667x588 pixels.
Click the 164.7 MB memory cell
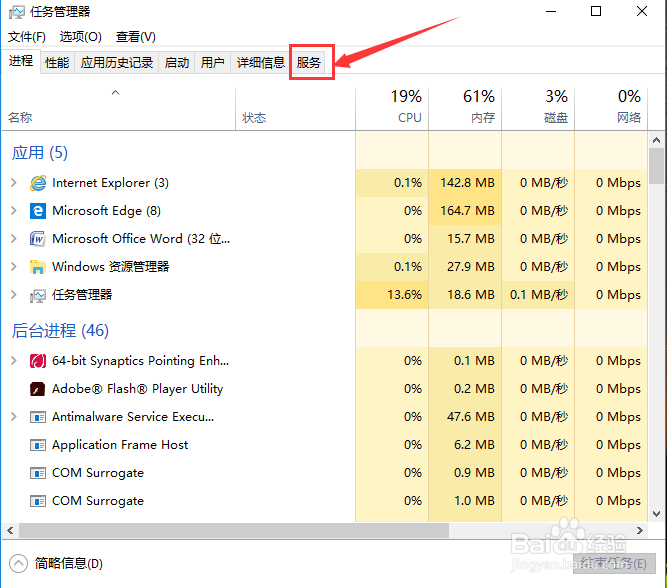point(465,211)
